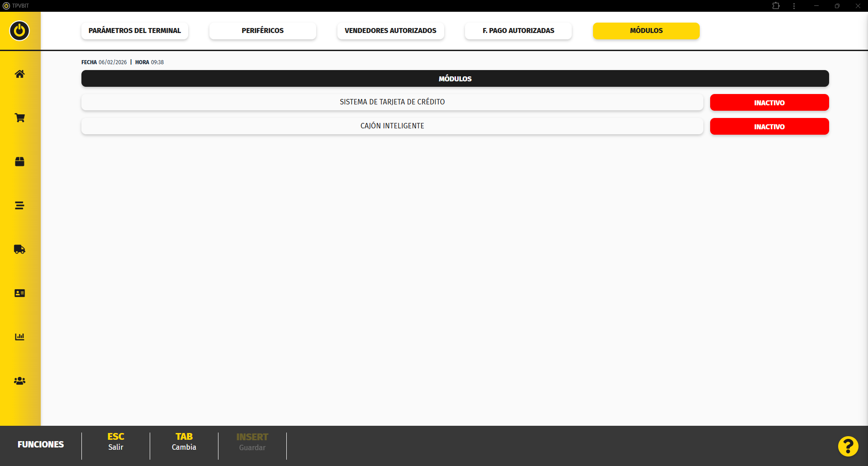Click the TAB Cambia button

point(184,442)
